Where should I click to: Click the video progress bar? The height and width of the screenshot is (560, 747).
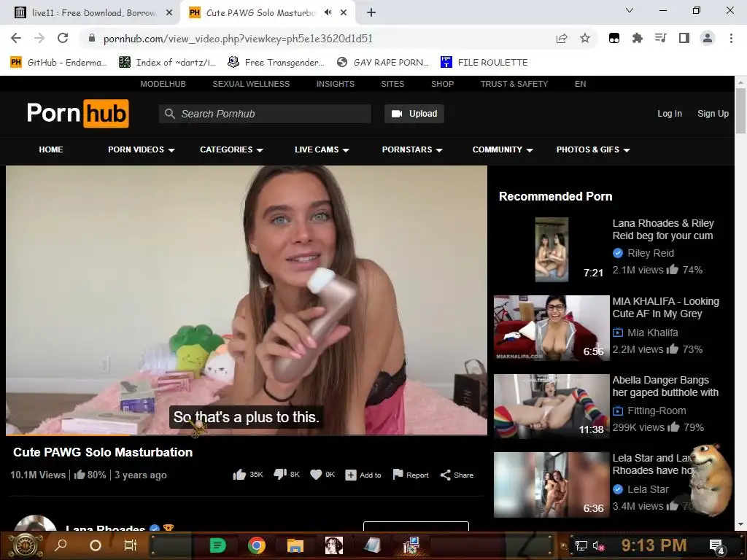247,435
